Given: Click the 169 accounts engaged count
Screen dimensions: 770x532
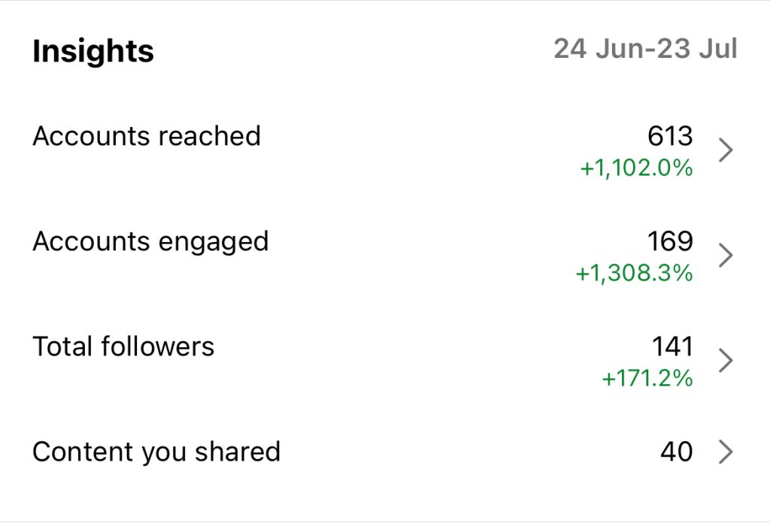Looking at the screenshot, I should point(669,241).
